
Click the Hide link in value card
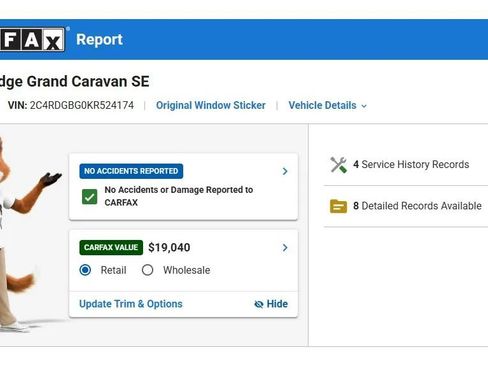pyautogui.click(x=277, y=304)
